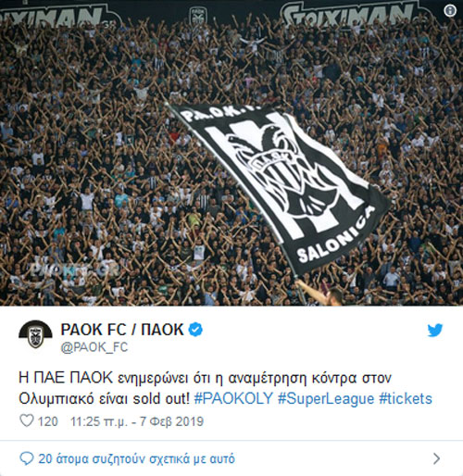Screen dimensions: 463x476
Task: Click the PAOK emblem on the stadium board
Action: point(198,16)
